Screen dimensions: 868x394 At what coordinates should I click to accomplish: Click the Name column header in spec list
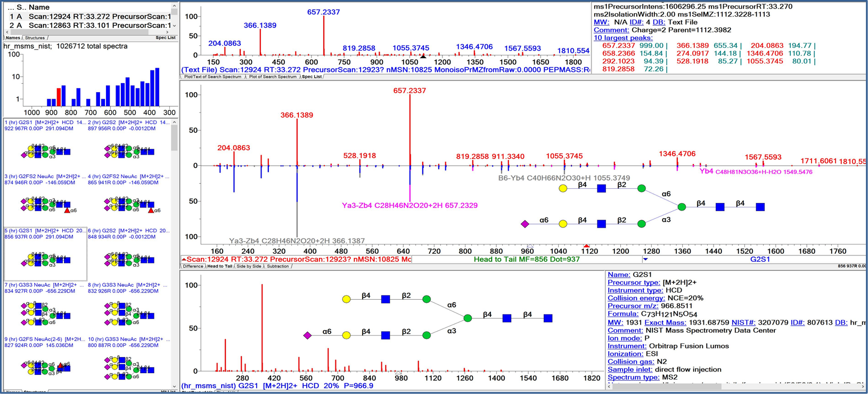tap(39, 7)
